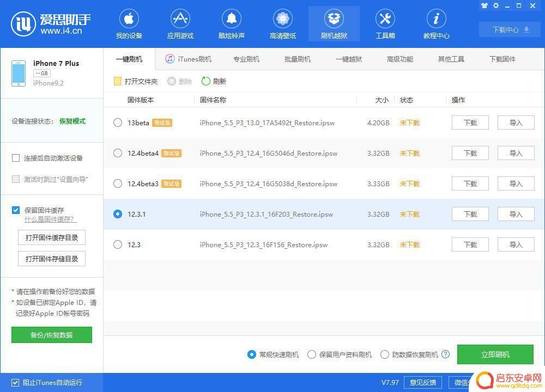The width and height of the screenshot is (545, 392).
Task: Click V7.97 version label
Action: pyautogui.click(x=390, y=383)
